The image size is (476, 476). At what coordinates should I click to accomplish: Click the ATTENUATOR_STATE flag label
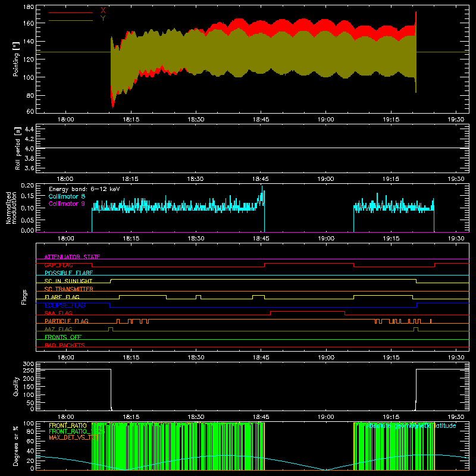(x=72, y=257)
